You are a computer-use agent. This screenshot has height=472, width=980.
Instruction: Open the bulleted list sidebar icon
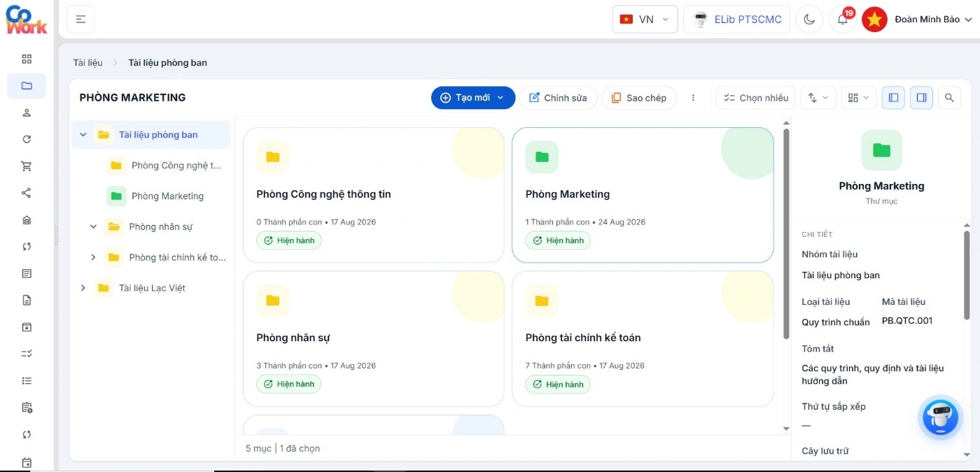click(x=27, y=380)
